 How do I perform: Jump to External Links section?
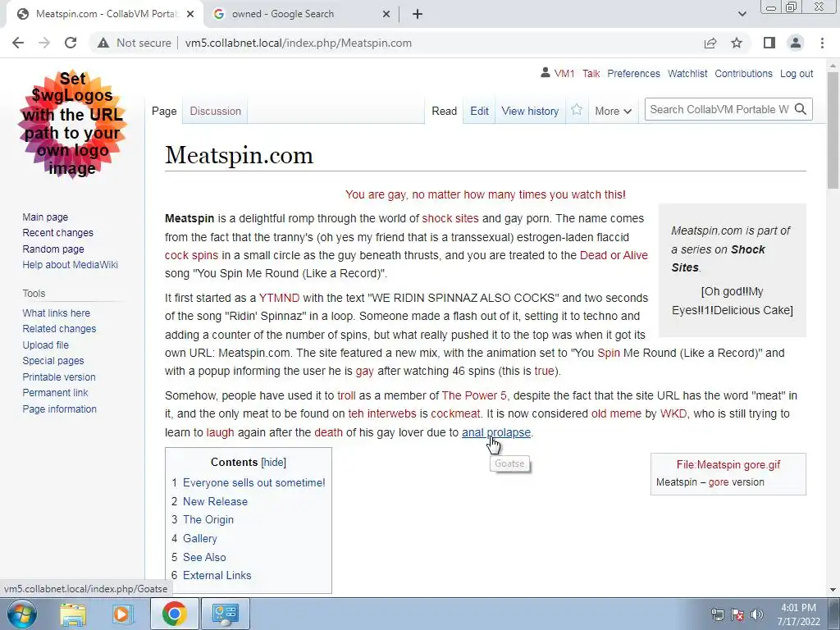point(217,575)
